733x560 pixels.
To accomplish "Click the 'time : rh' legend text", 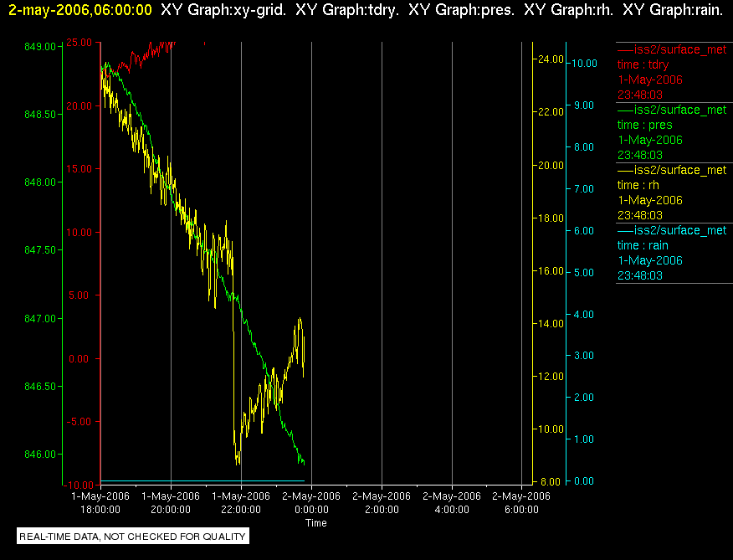I will point(638,185).
